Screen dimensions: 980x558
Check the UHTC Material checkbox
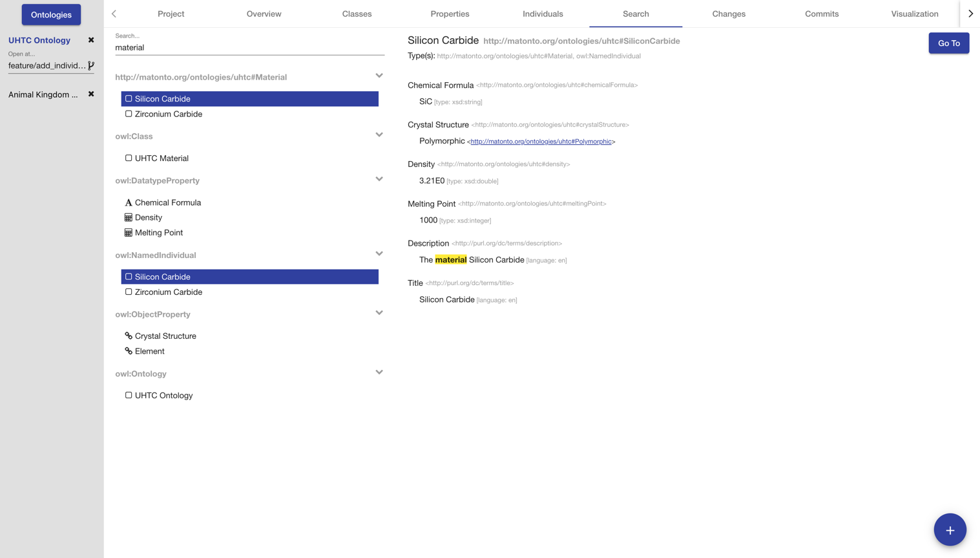tap(128, 158)
